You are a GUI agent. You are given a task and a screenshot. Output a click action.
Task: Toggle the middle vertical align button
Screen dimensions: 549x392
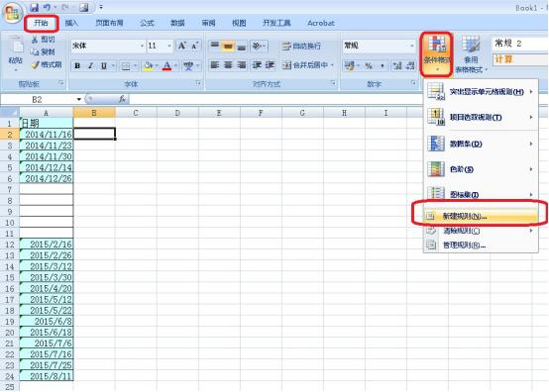click(228, 46)
